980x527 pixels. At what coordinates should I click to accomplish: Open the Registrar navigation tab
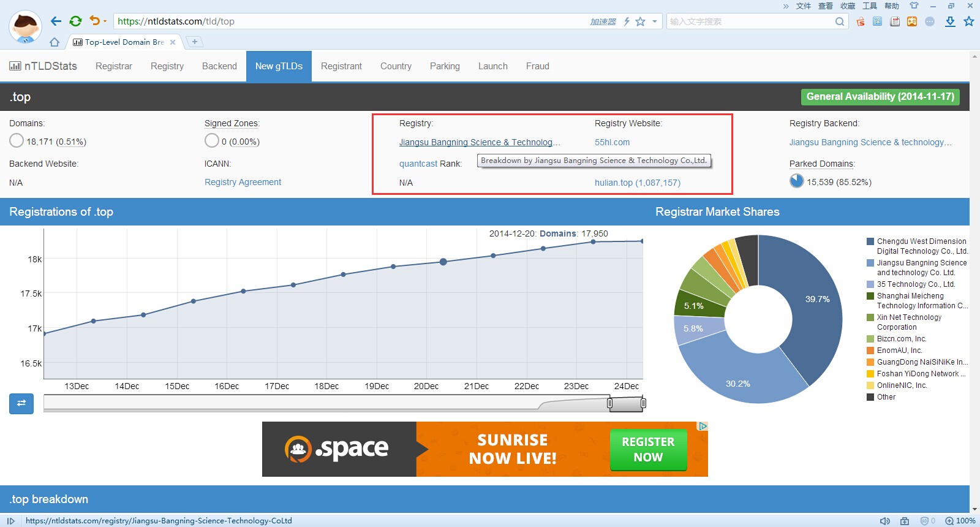113,66
